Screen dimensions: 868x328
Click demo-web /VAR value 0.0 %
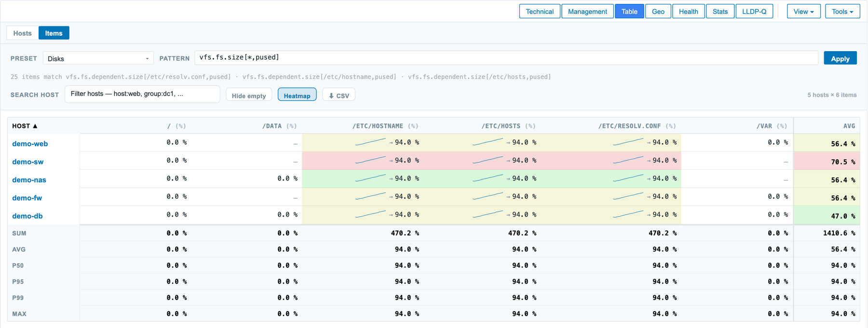pyautogui.click(x=778, y=142)
